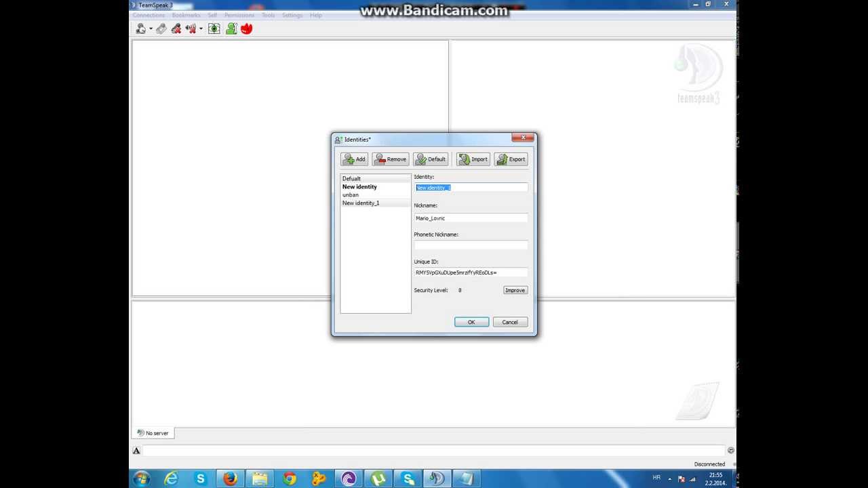Open Internet Explorer from the taskbar
Screen dimensions: 868x488
click(x=171, y=479)
